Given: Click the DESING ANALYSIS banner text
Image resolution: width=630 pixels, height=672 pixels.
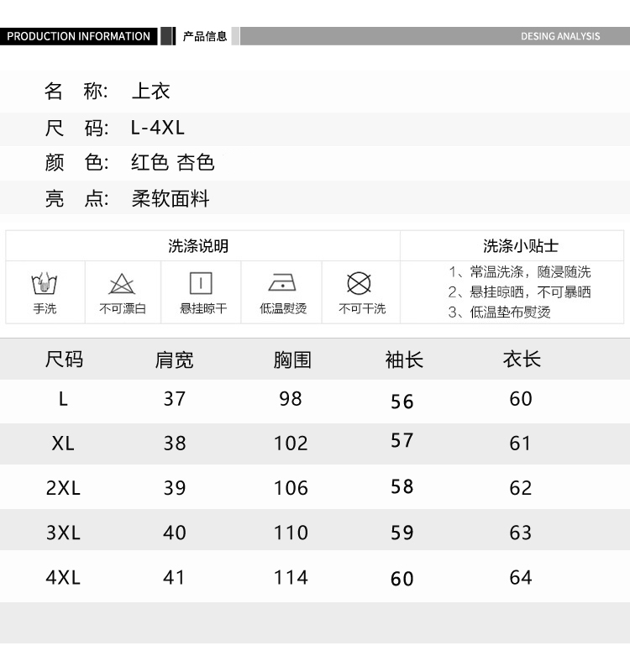Looking at the screenshot, I should pos(560,36).
